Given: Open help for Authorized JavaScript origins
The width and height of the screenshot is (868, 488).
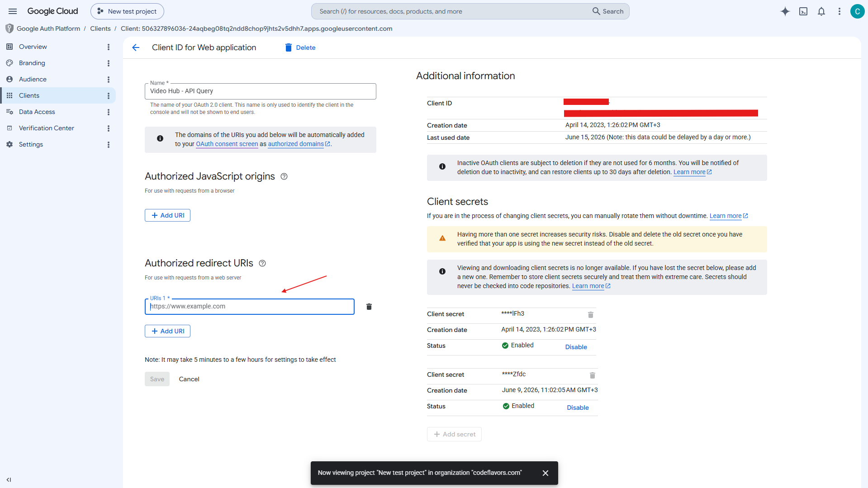Looking at the screenshot, I should [284, 176].
